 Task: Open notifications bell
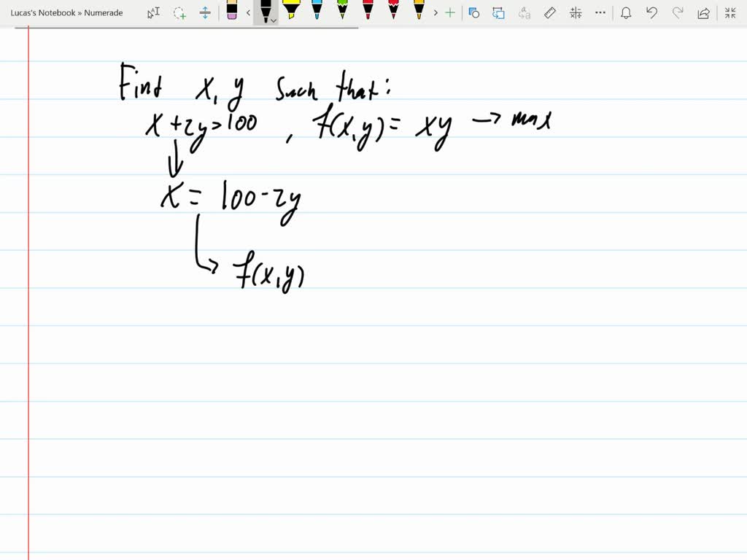[626, 12]
